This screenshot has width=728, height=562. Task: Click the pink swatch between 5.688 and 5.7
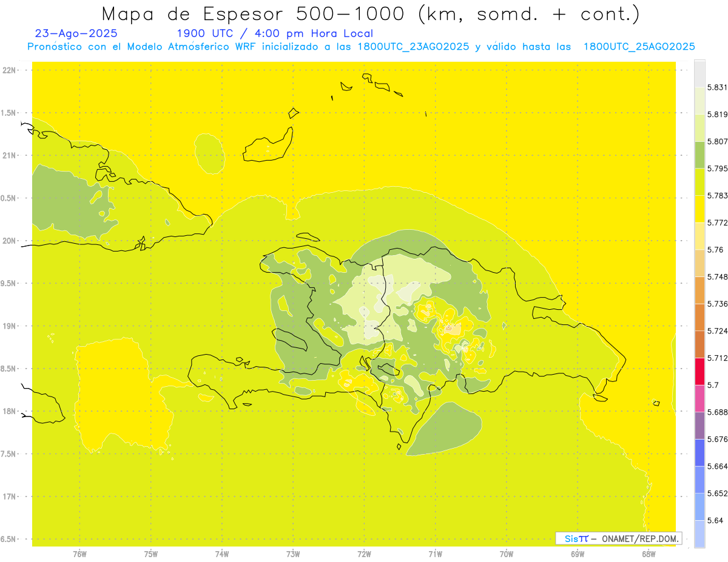point(699,399)
